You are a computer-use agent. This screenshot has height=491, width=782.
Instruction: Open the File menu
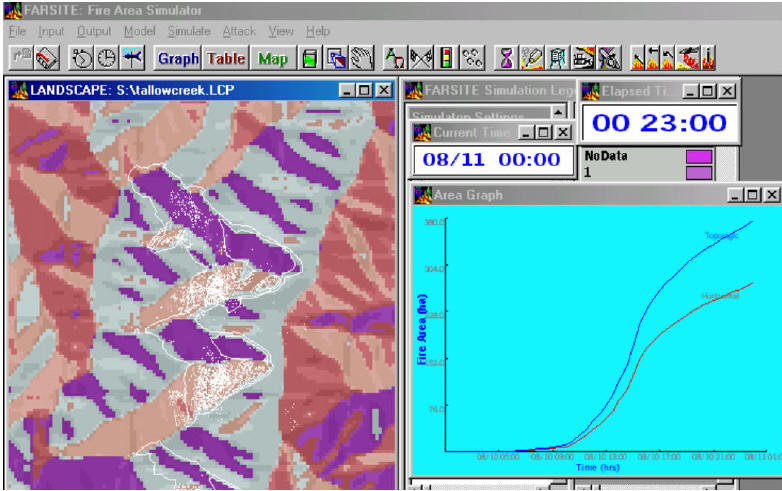[17, 31]
